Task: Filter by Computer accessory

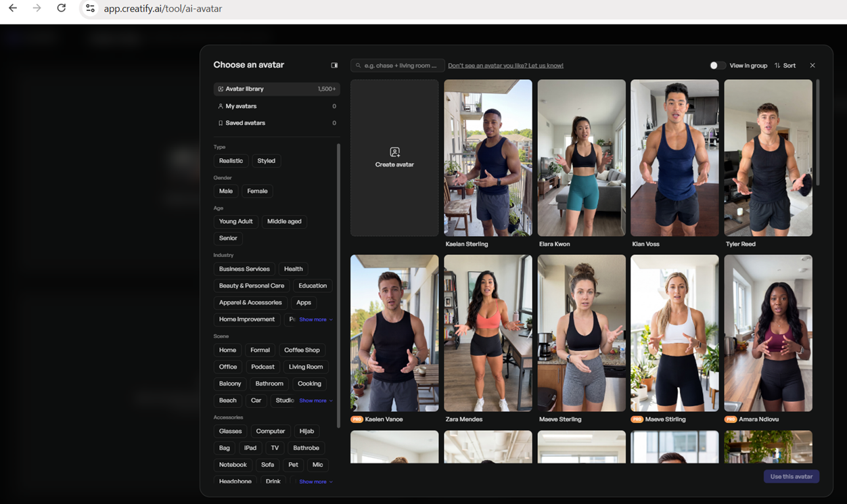Action: click(271, 432)
